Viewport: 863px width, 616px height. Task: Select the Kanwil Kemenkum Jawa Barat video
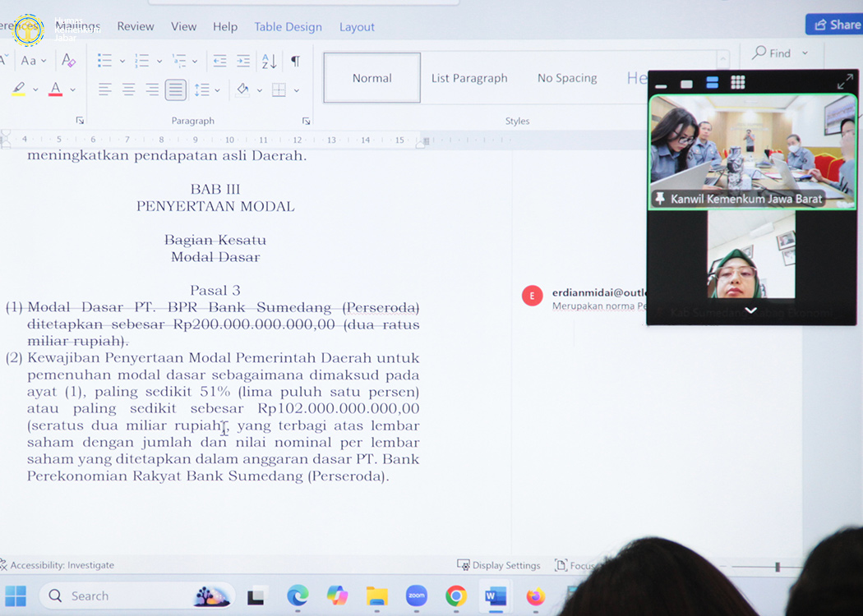tap(752, 152)
